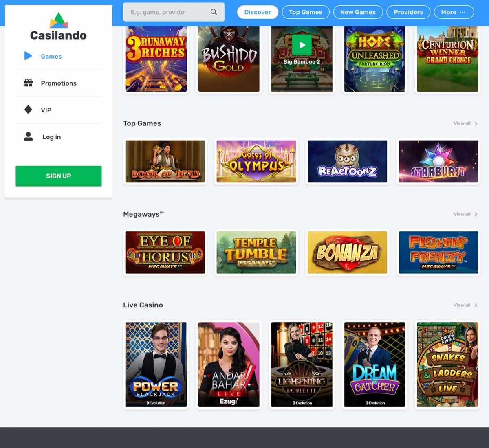This screenshot has height=448, width=489.
Task: Select the Games play icon in sidebar
Action: pyautogui.click(x=28, y=56)
